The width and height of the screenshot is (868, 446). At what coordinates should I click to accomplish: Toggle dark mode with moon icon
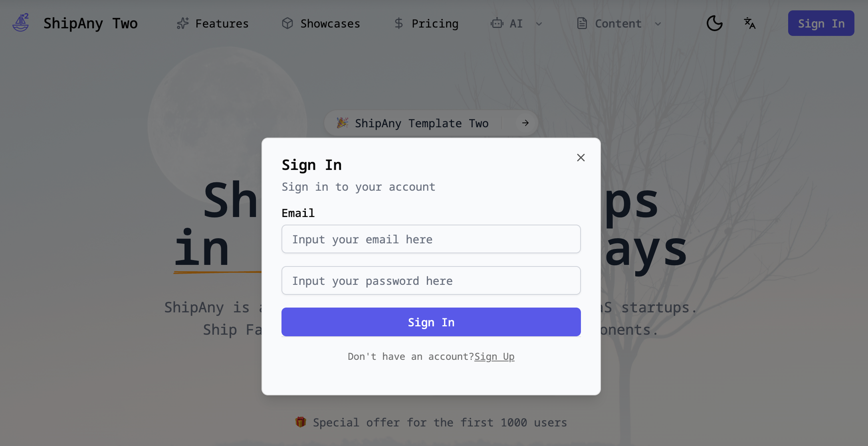714,24
